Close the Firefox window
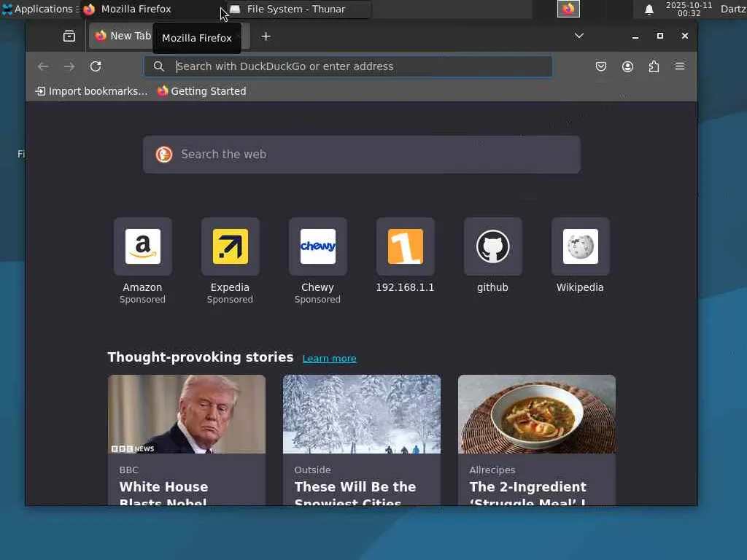The image size is (747, 560). [684, 36]
